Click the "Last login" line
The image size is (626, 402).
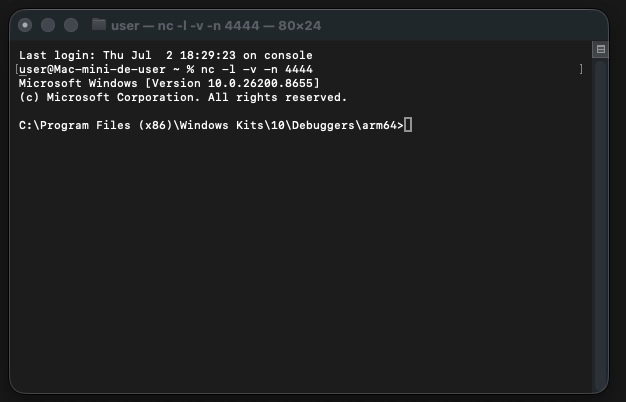point(166,55)
